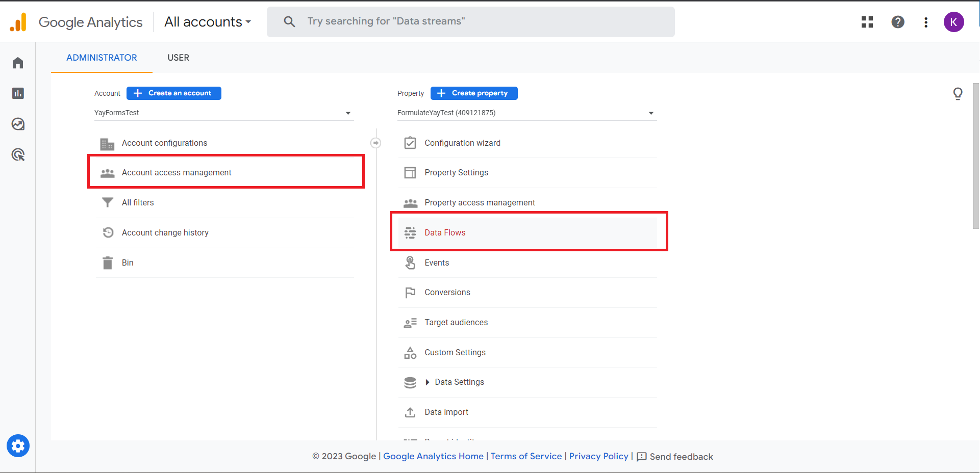Expand the Data Settings section
Screen dimensions: 980x473
pyautogui.click(x=459, y=382)
